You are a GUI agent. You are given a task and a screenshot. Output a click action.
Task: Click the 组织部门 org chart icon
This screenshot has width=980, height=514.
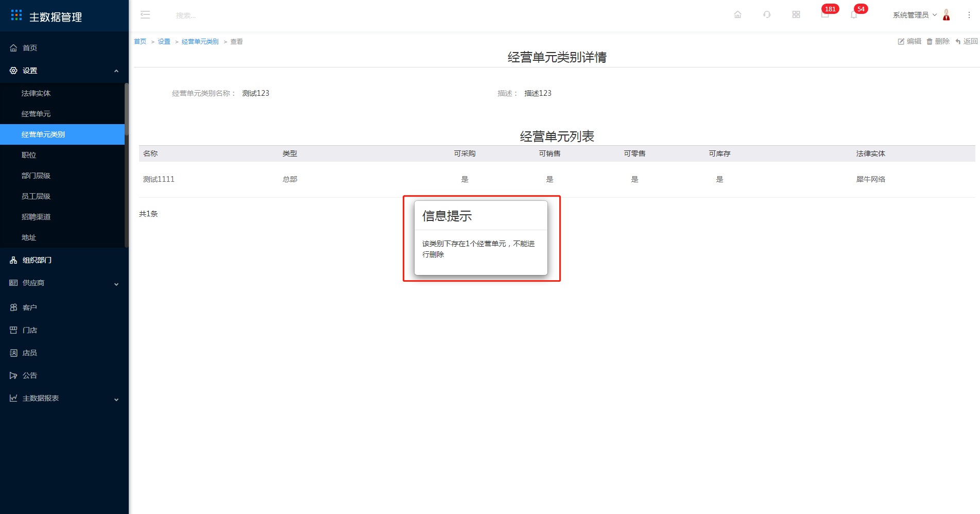pyautogui.click(x=13, y=260)
